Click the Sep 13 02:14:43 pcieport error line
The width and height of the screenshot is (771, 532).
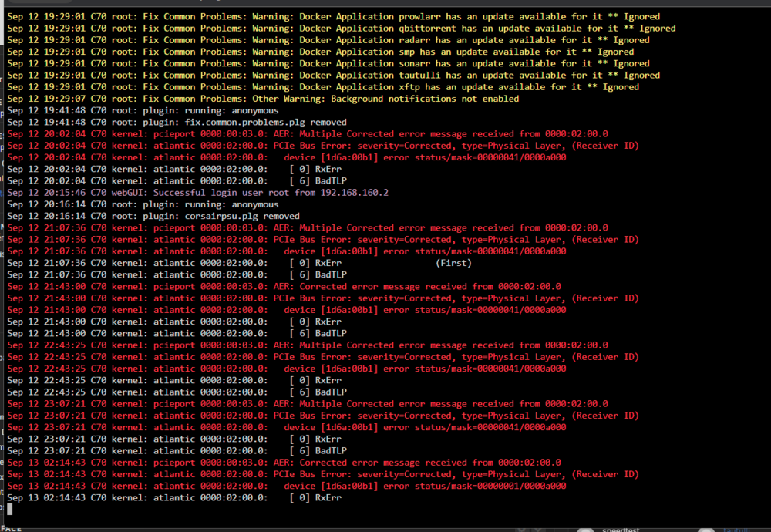[284, 463]
